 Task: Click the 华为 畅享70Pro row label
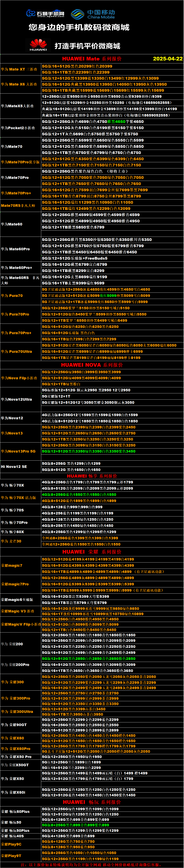14,523
